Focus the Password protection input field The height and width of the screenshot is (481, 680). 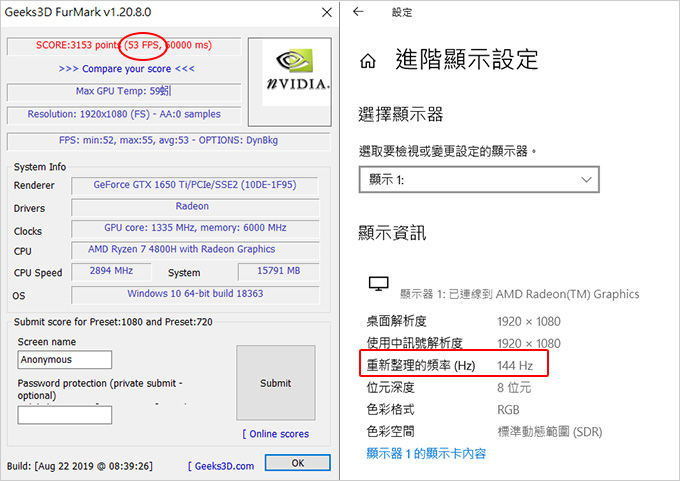coord(65,415)
